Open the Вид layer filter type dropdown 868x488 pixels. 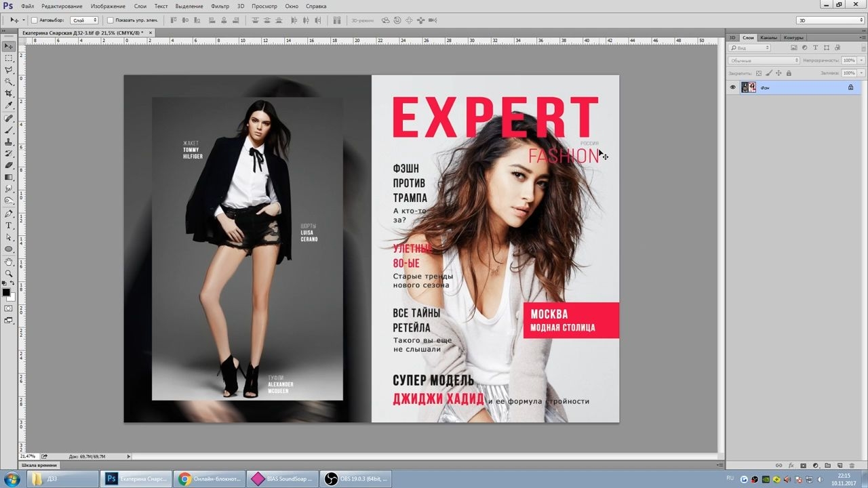(x=749, y=48)
